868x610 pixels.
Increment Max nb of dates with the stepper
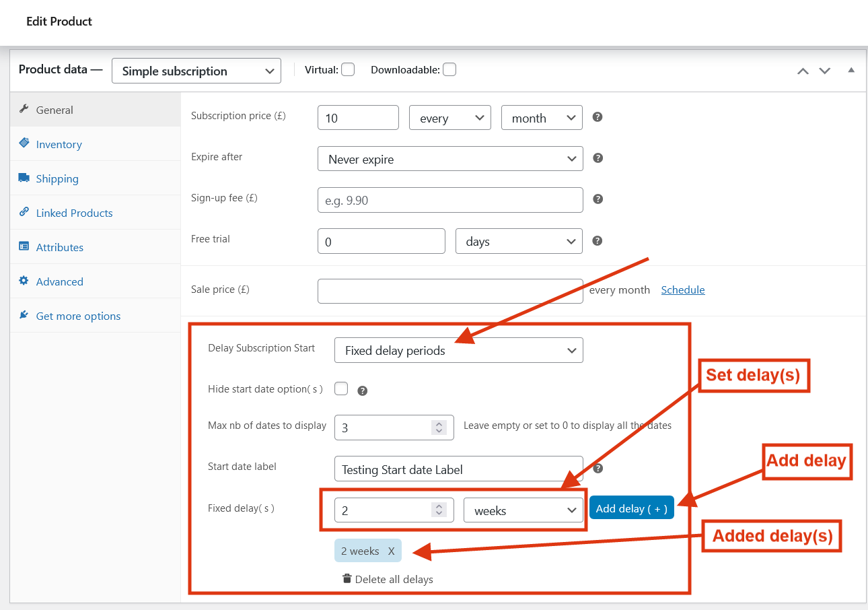point(439,423)
